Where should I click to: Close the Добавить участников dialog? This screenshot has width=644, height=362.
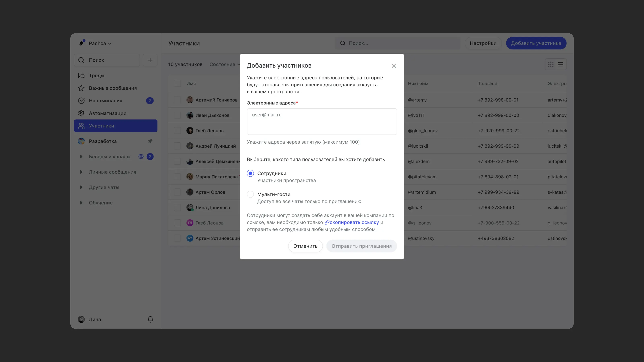[394, 66]
